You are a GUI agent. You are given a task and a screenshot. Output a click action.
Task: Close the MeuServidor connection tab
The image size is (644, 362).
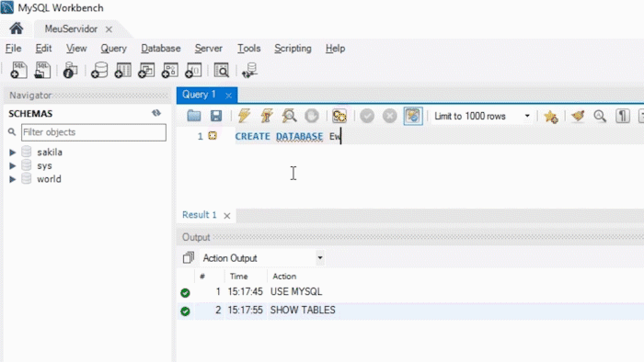click(x=109, y=29)
